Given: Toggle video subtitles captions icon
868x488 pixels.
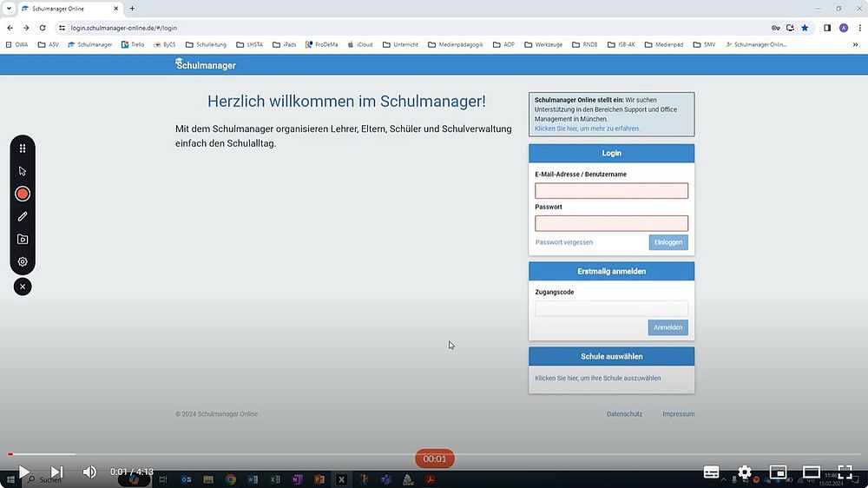Looking at the screenshot, I should coord(712,472).
